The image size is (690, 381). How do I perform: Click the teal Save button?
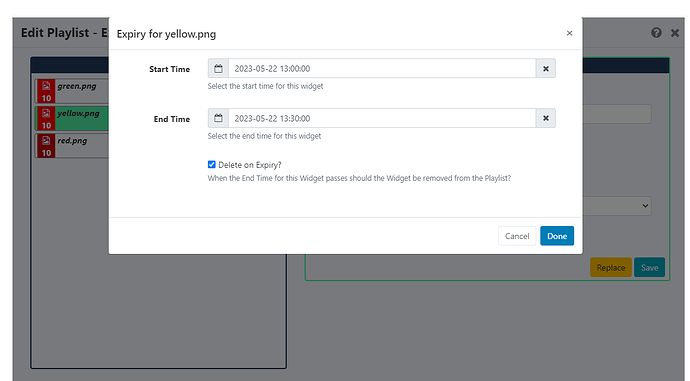(650, 267)
